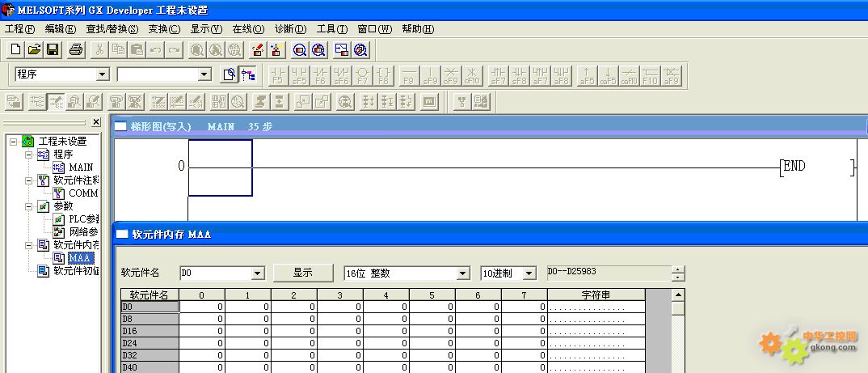Click the device monitor magnifier icon
868x373 pixels.
300,50
